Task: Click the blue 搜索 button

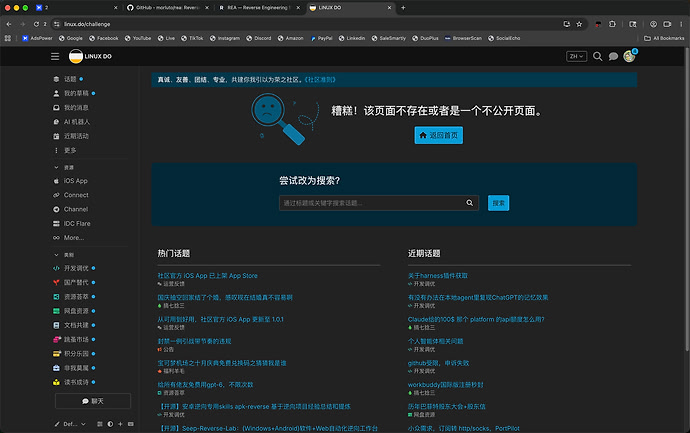Action: pos(498,203)
